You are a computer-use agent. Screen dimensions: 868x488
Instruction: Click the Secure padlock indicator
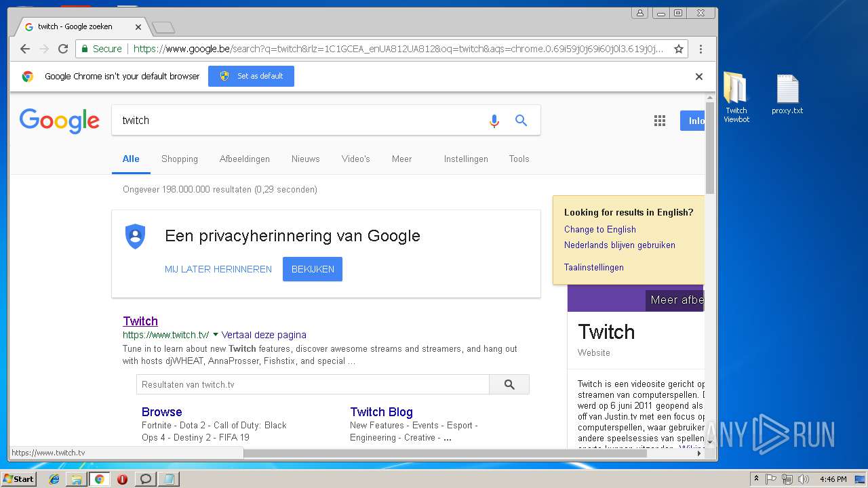point(100,49)
